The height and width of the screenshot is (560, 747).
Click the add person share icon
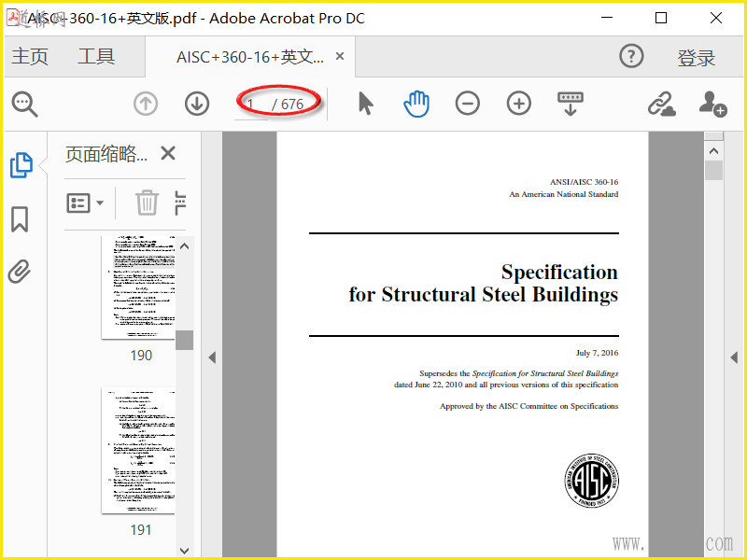(712, 104)
